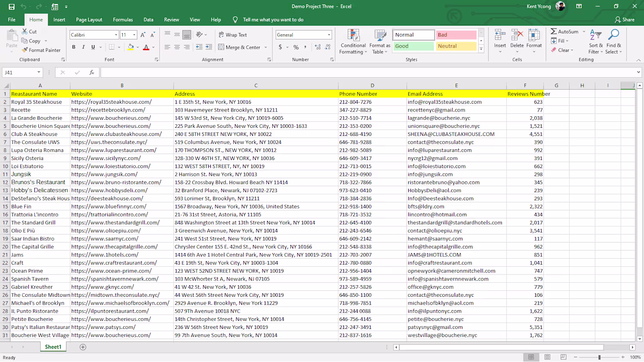
Task: Switch to the Formulas tab
Action: 123,20
